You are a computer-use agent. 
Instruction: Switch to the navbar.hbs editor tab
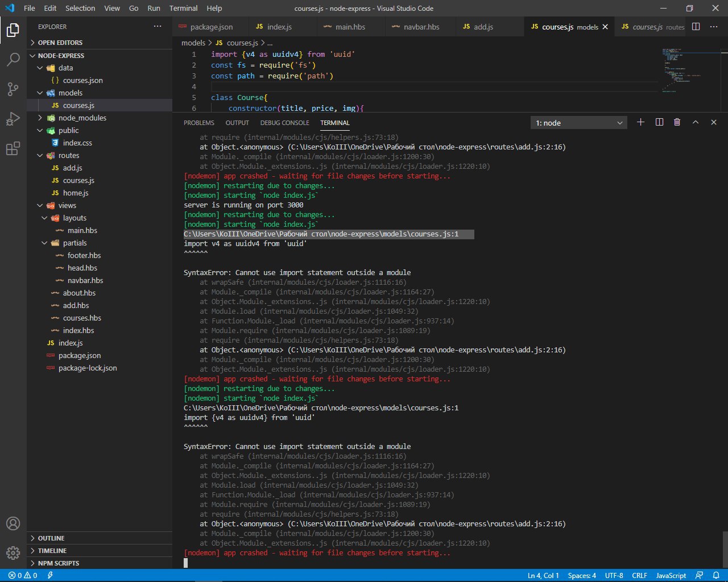click(420, 27)
